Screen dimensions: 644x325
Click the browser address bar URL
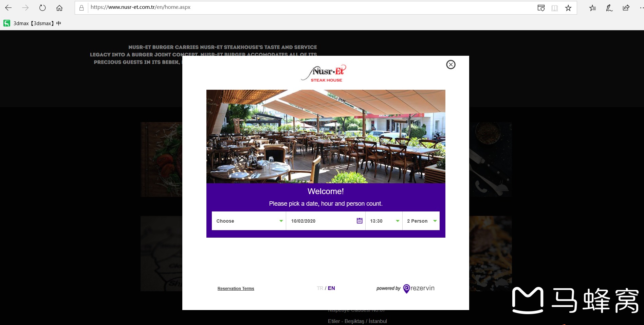coord(141,7)
